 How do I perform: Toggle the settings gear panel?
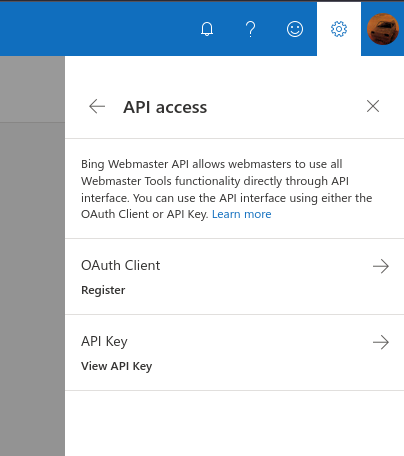tap(339, 29)
